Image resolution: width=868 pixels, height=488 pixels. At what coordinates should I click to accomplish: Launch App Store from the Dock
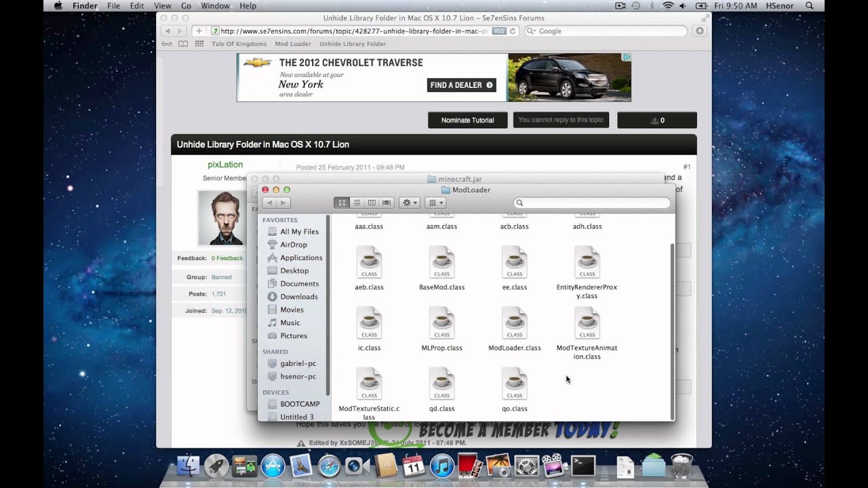(273, 466)
